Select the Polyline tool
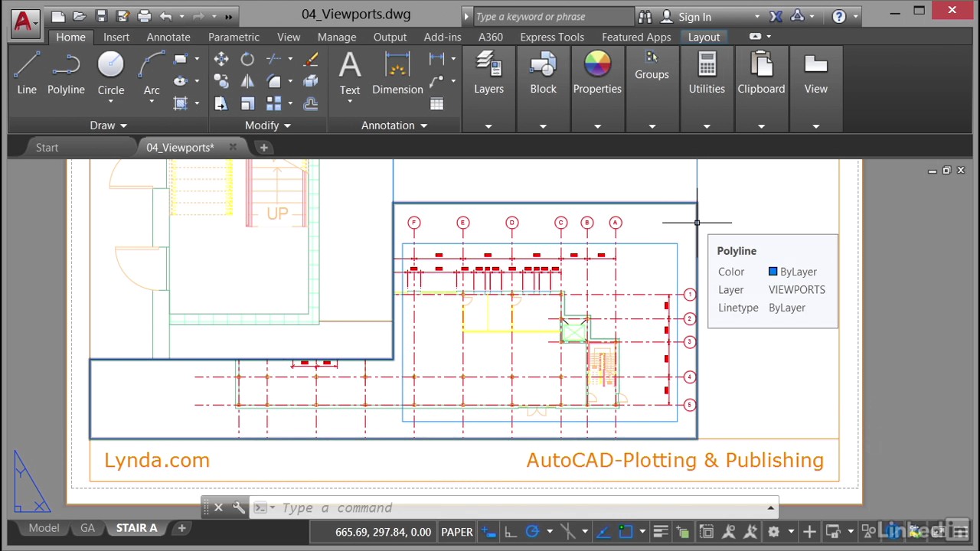Screen dimensions: 980x551 (66, 74)
